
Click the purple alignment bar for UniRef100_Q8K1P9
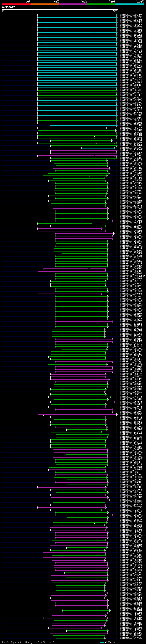(x=84, y=339)
